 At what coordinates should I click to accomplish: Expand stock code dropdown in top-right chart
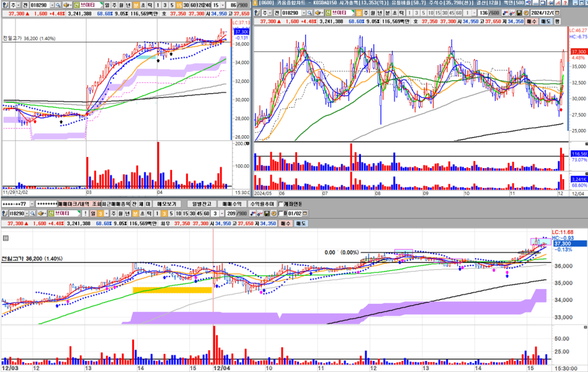pyautogui.click(x=304, y=13)
